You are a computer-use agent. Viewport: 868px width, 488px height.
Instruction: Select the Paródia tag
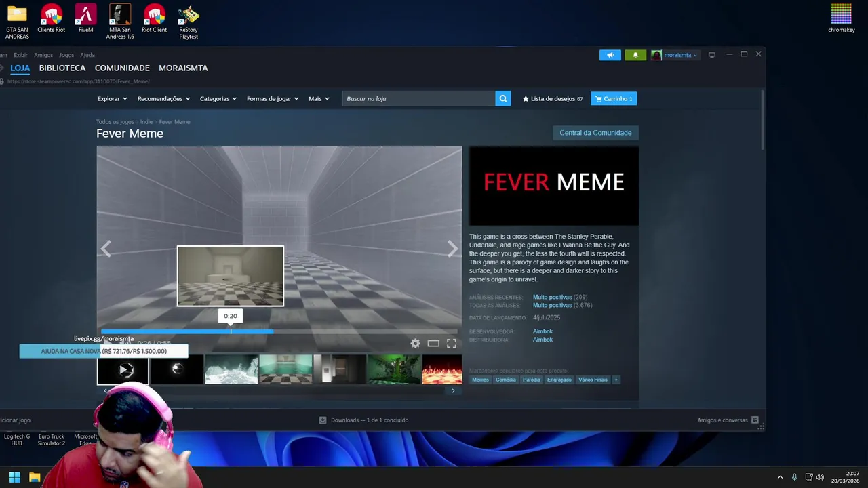532,380
